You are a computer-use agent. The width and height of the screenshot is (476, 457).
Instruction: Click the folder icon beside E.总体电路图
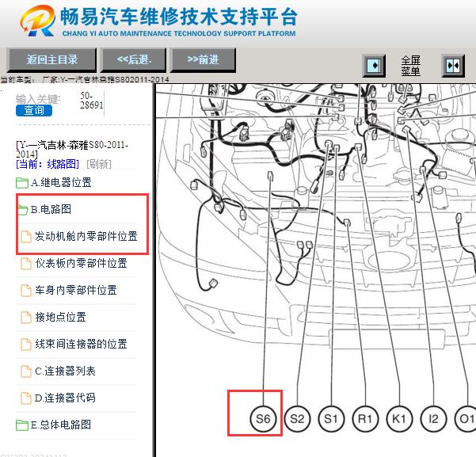[22, 425]
